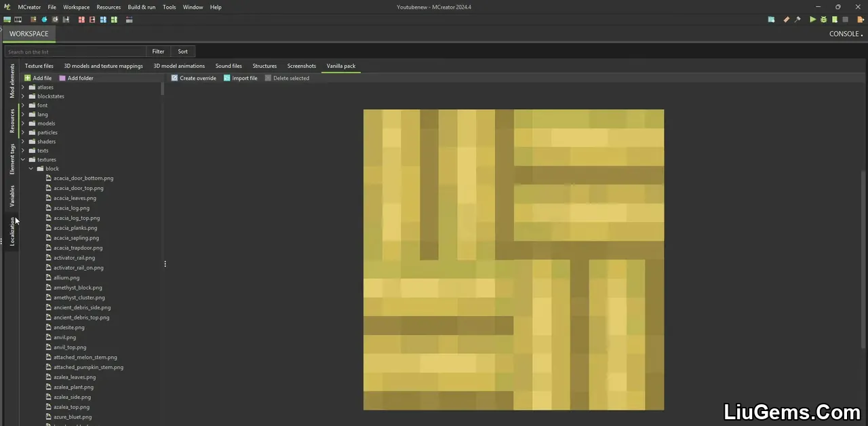Select attached_melon_stem.png in the tree
Viewport: 868px width, 426px height.
tap(85, 357)
